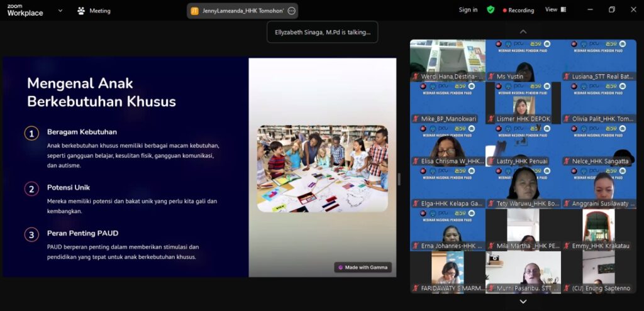
Task: Click the red Recording indicator
Action: [x=518, y=10]
